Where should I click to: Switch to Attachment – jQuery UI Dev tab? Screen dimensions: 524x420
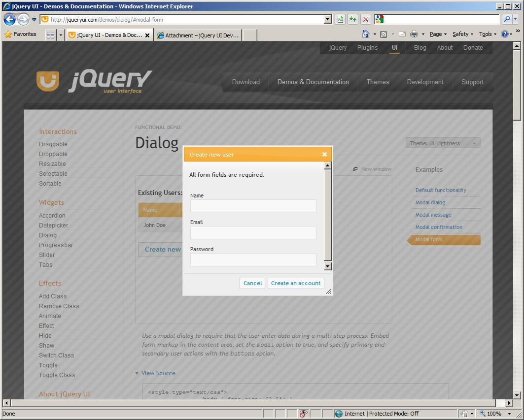point(198,35)
